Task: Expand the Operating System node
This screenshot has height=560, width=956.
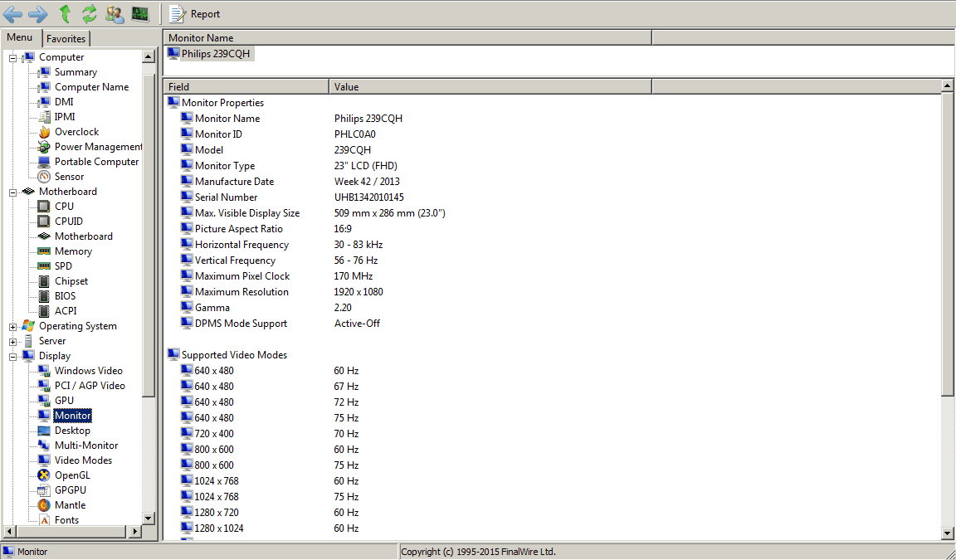Action: [x=13, y=326]
